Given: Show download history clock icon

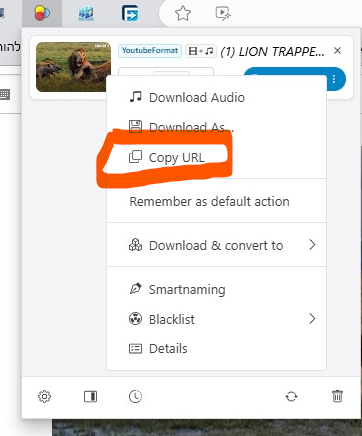Looking at the screenshot, I should click(135, 397).
